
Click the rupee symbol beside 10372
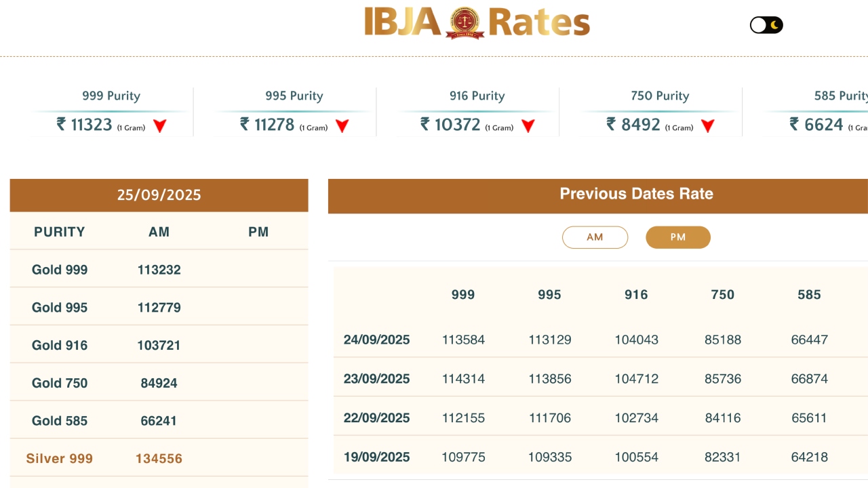click(x=425, y=124)
